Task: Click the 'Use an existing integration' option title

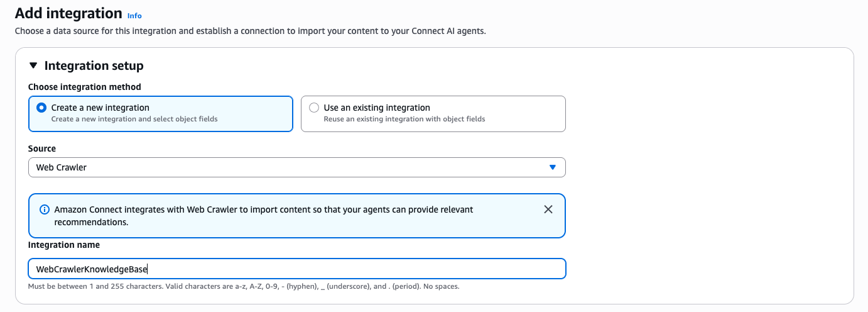Action: point(377,108)
